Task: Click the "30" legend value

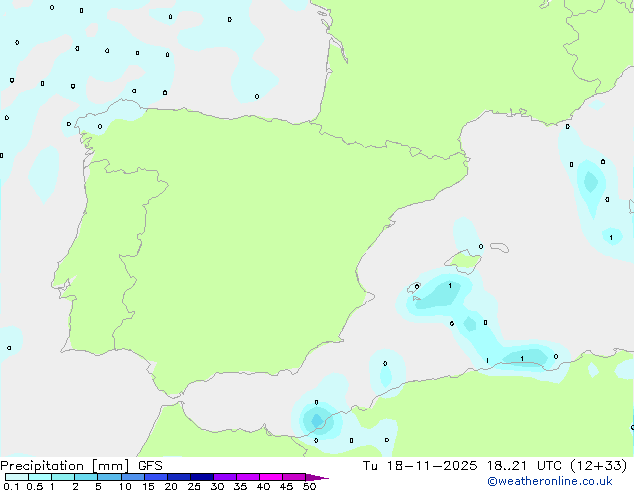Action: pos(217,486)
